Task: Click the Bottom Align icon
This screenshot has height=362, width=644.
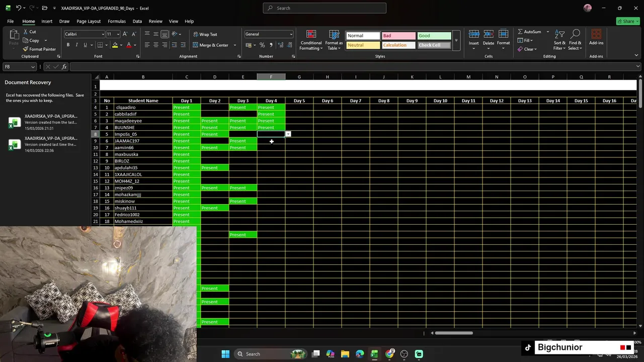Action: coord(165,34)
